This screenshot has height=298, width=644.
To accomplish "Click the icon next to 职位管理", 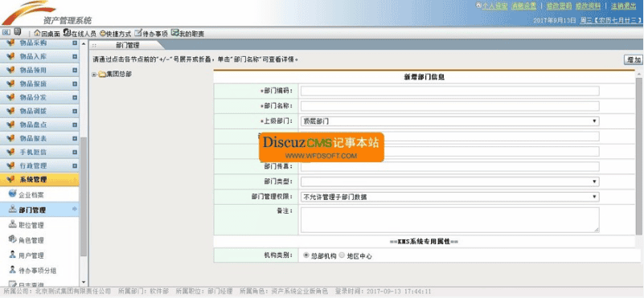I will coord(12,224).
